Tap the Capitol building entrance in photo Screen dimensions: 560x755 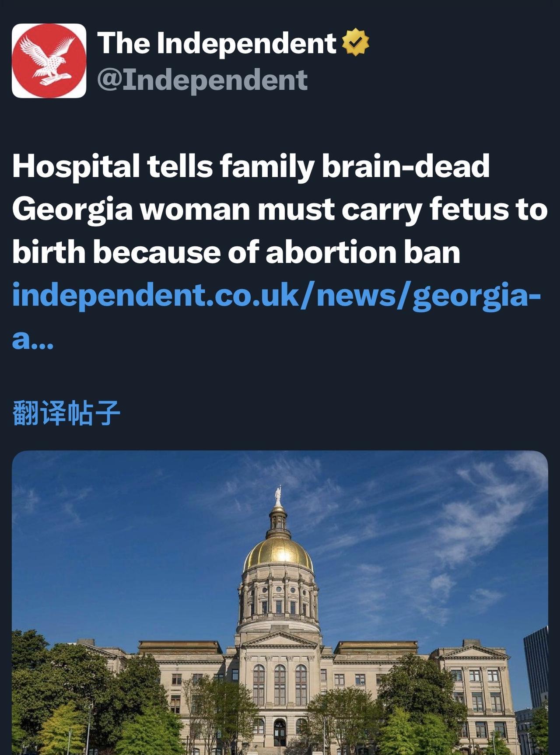tap(279, 732)
